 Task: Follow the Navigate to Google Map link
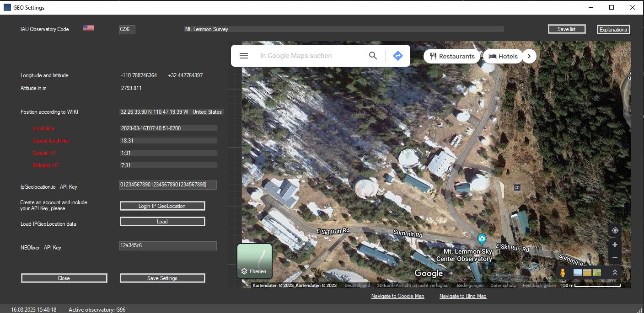398,296
